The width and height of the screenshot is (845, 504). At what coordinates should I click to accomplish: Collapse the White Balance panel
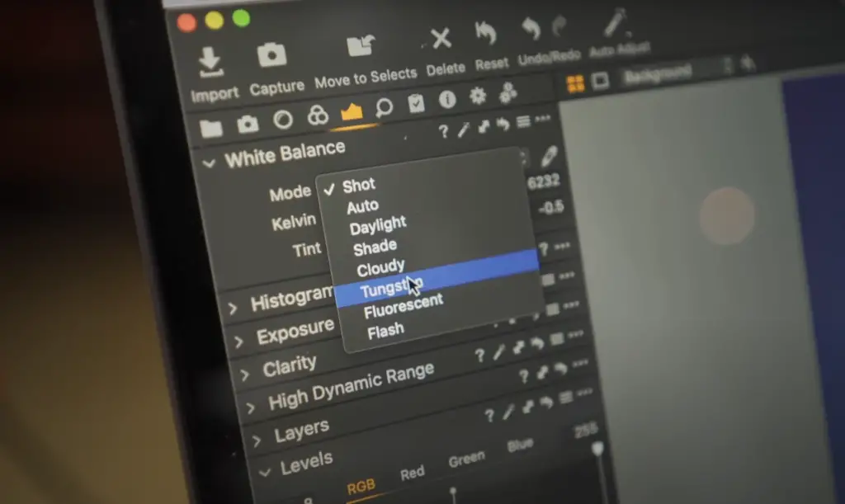click(209, 163)
